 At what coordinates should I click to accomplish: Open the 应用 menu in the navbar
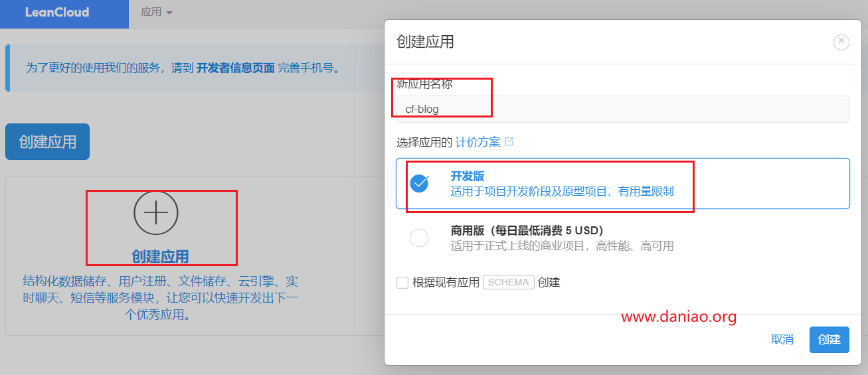[x=151, y=12]
